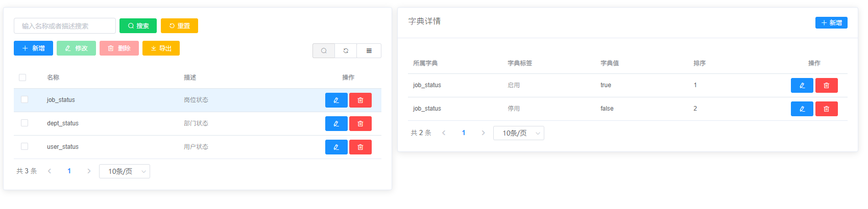Check the job_status row checkbox
Image resolution: width=868 pixels, height=209 pixels.
(x=25, y=99)
